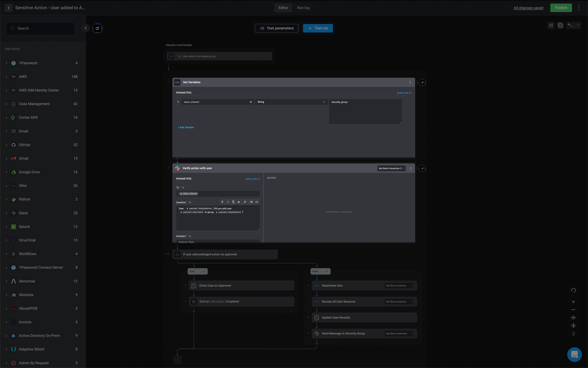Open My Slack Connection 2 dropdown

(x=391, y=168)
